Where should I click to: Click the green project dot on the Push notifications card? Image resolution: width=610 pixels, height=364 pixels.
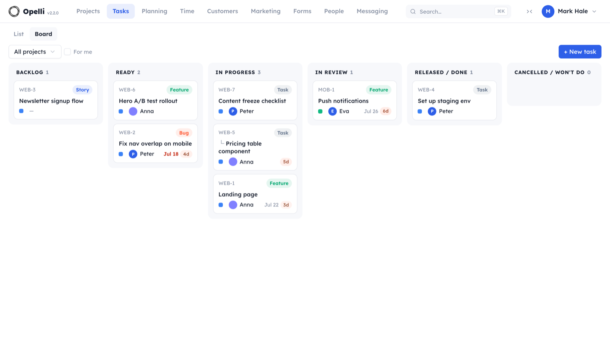pos(320,111)
